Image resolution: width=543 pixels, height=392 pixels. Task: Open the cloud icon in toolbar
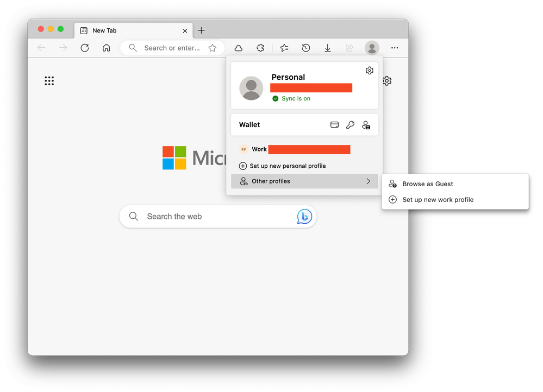click(238, 48)
